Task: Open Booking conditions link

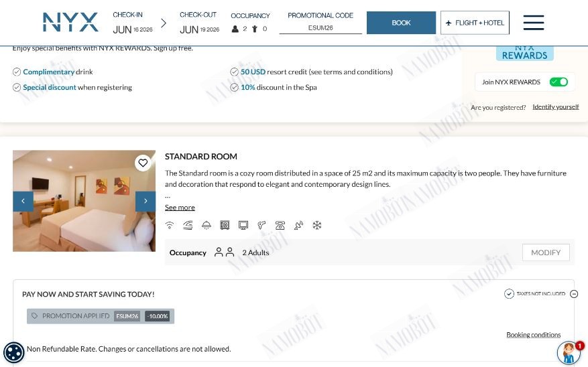Action: (533, 335)
